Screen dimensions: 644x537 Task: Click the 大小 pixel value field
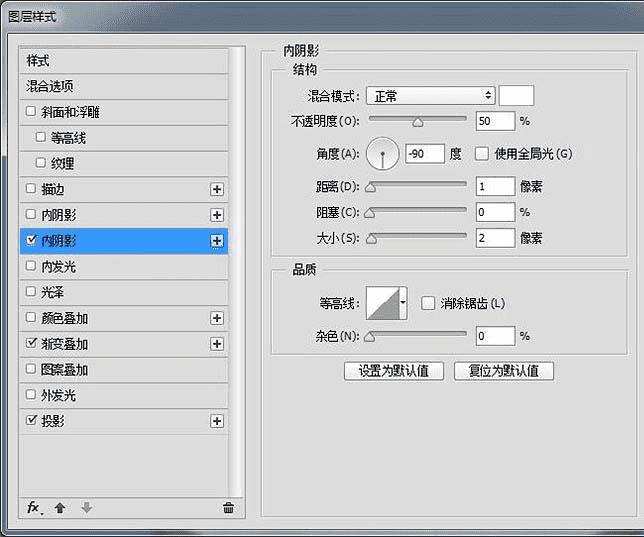click(x=495, y=238)
